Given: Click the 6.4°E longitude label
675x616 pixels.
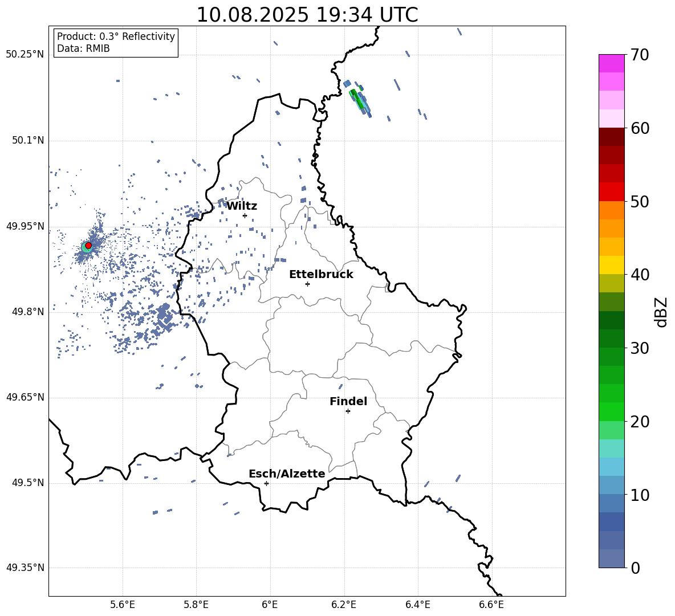Looking at the screenshot, I should 417,605.
